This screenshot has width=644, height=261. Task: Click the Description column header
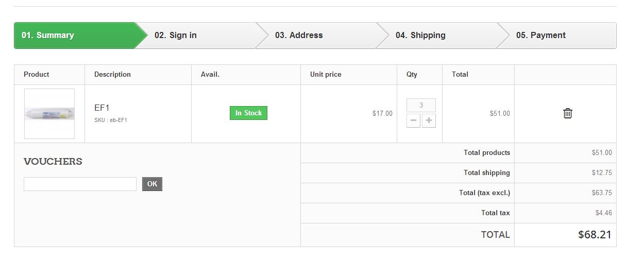tap(112, 75)
